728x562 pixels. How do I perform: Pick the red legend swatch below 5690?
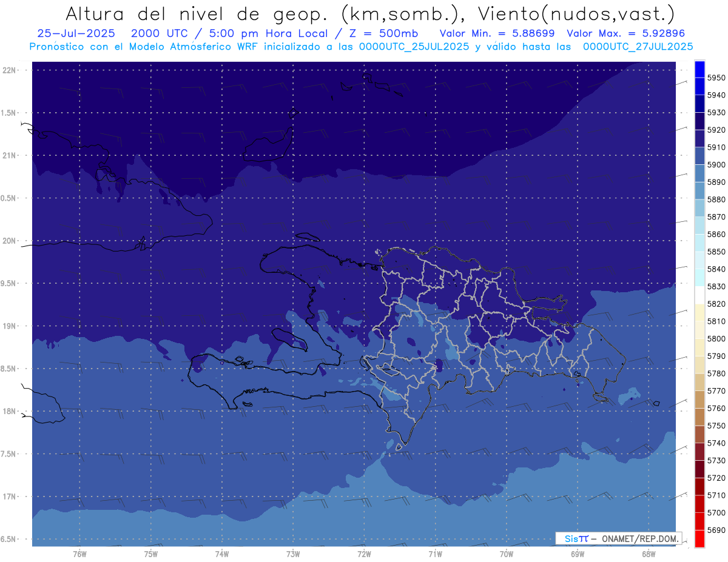[x=699, y=538]
